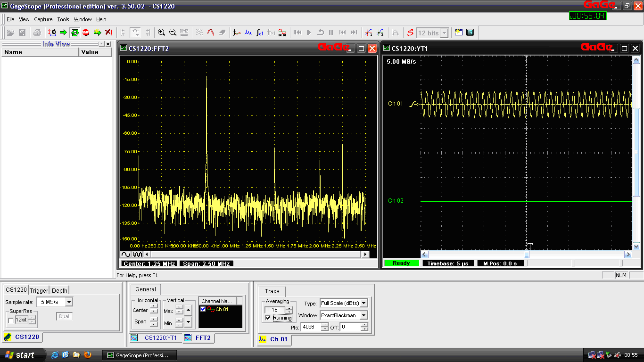Click the integral (∫dt) toolbar icon
The height and width of the screenshot is (362, 644).
(259, 33)
